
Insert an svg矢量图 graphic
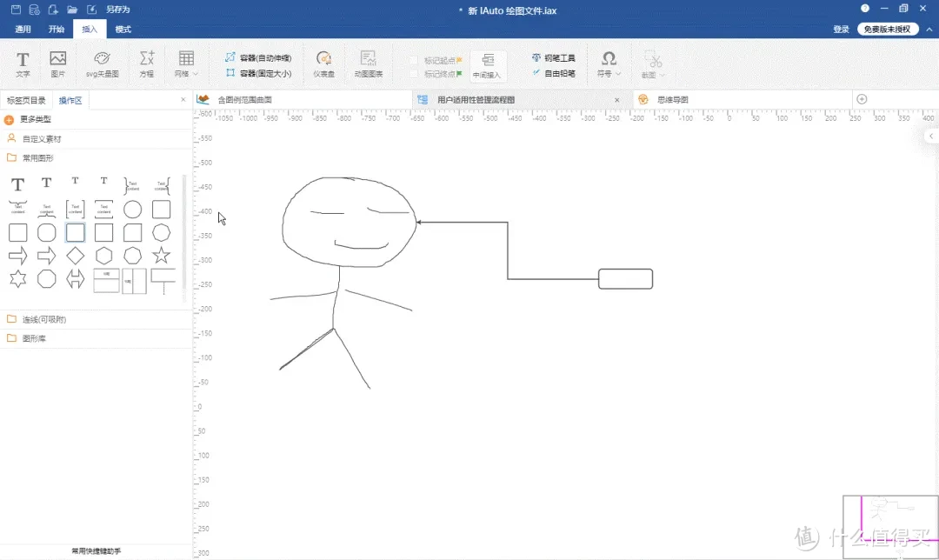[103, 64]
